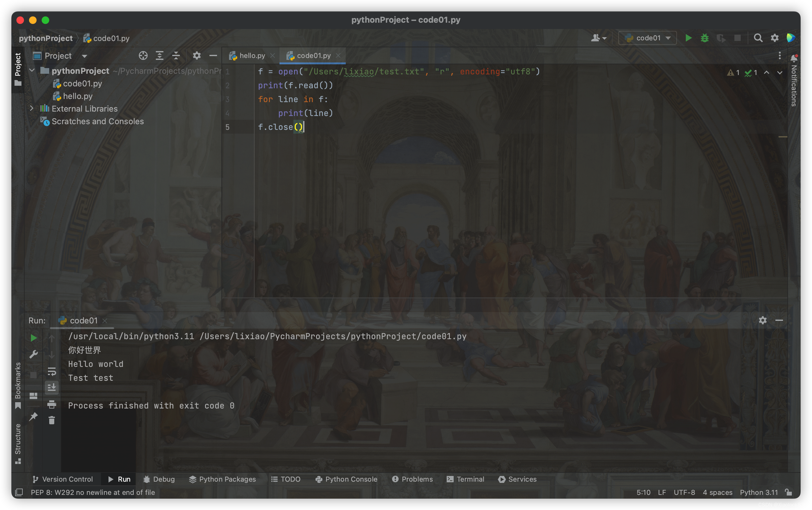Hide the Project tool window
This screenshot has height=510, width=812.
click(x=213, y=55)
